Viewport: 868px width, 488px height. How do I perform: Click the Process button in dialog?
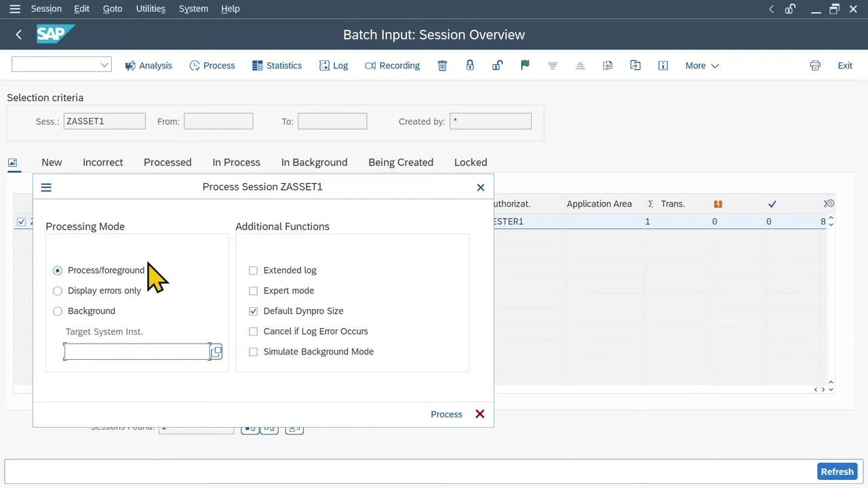446,414
